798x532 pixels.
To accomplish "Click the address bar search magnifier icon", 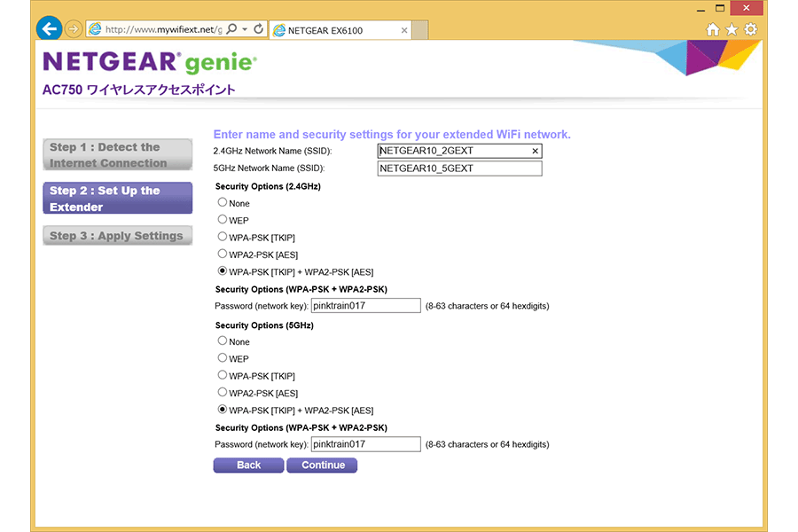I will coord(232,29).
